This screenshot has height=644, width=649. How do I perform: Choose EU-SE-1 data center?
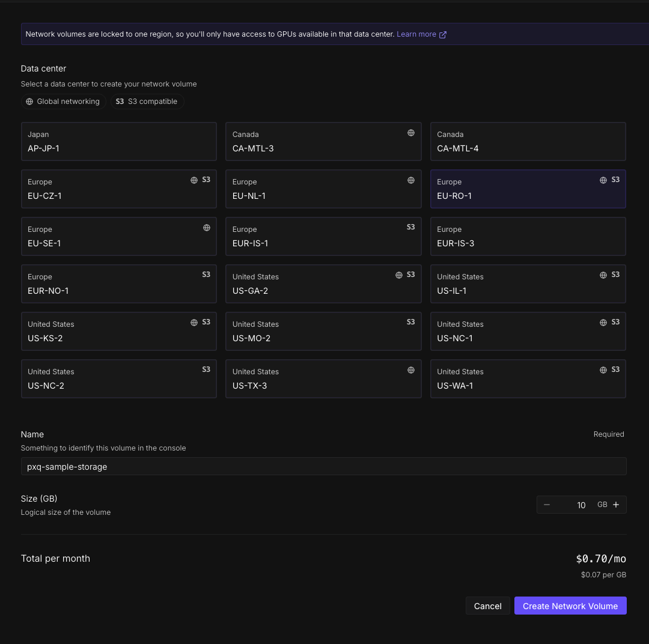pos(119,236)
